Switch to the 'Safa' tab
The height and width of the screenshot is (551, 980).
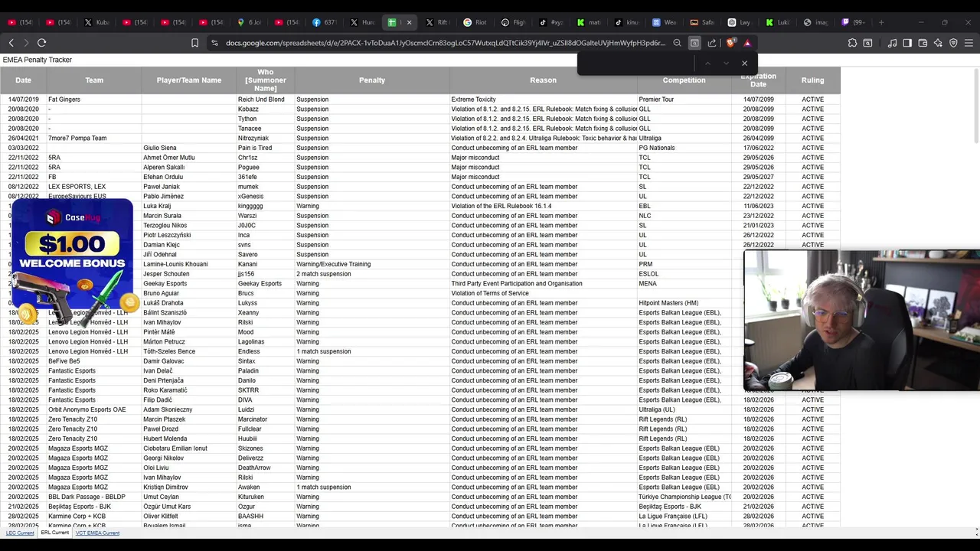click(x=702, y=22)
